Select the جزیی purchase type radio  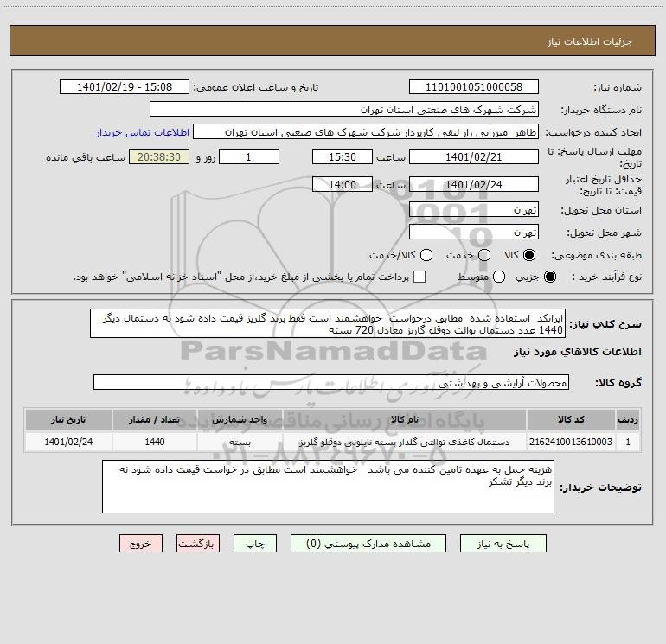(x=549, y=277)
